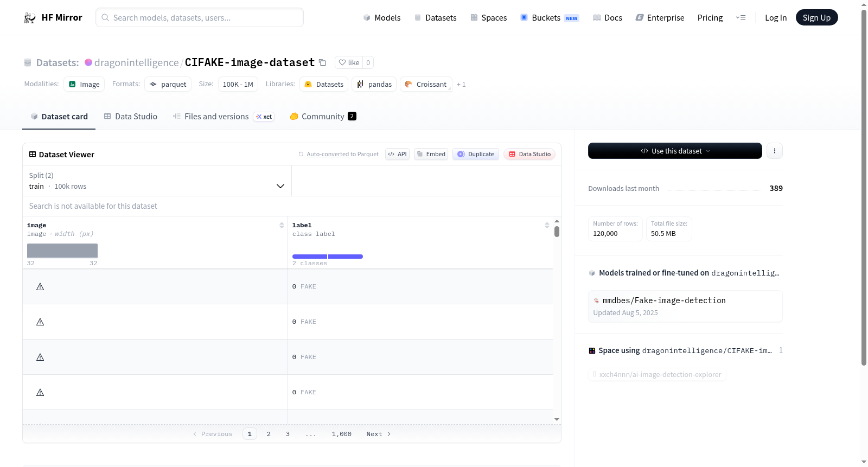Open the Models page from navigation
The width and height of the screenshot is (868, 467).
(382, 18)
